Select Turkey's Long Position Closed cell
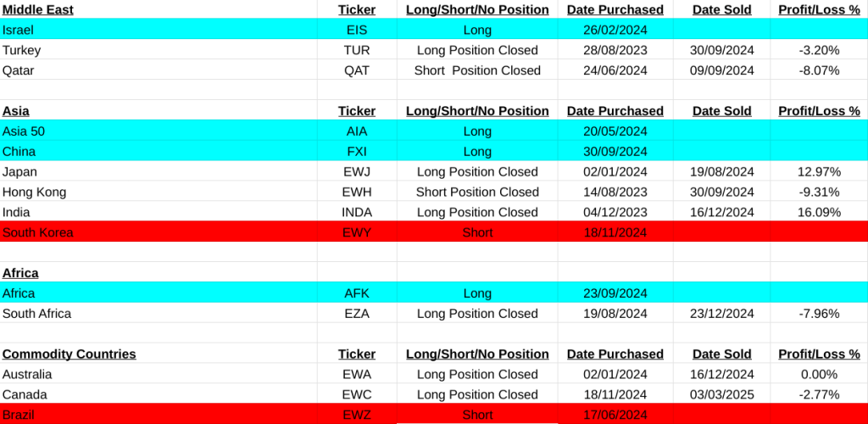Image resolution: width=868 pixels, height=424 pixels. 477,50
